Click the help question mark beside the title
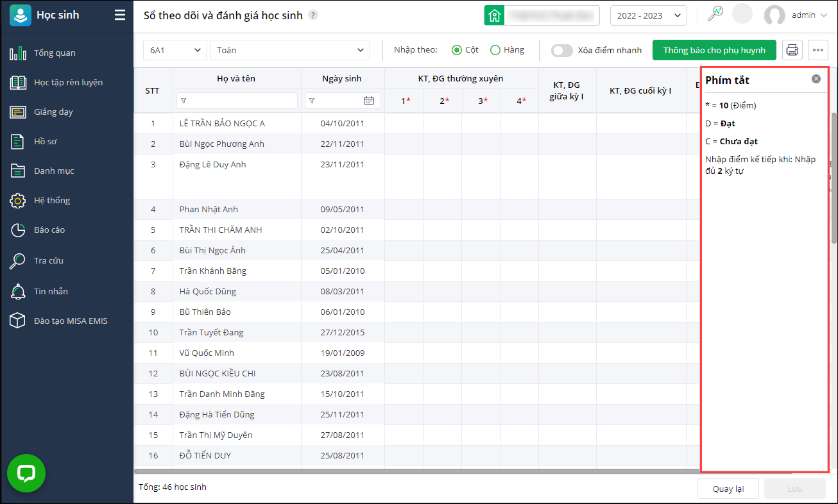838x504 pixels. click(312, 15)
